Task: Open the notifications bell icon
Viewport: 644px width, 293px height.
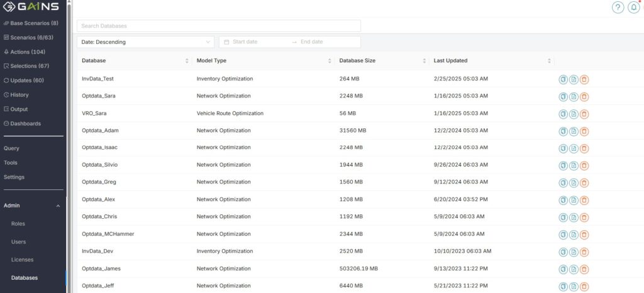Action: point(634,8)
